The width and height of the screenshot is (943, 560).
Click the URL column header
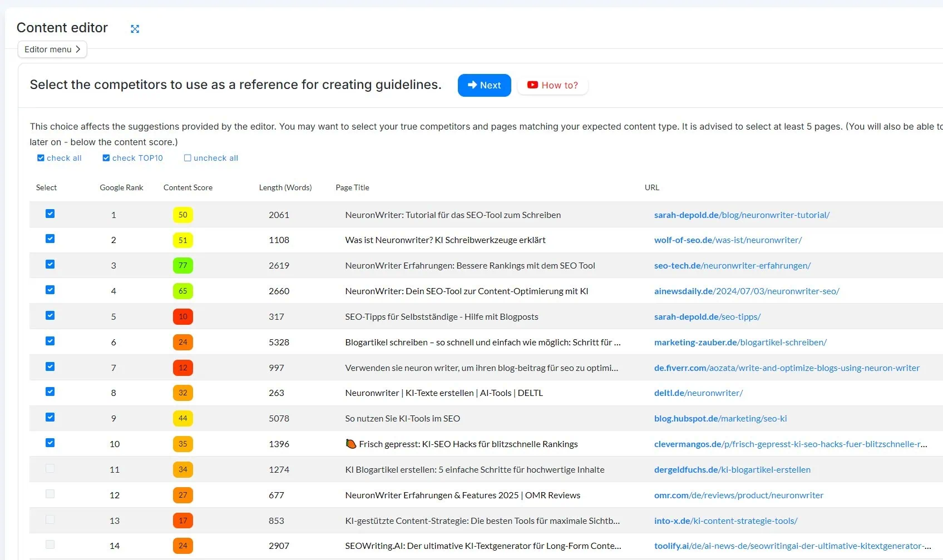(652, 187)
